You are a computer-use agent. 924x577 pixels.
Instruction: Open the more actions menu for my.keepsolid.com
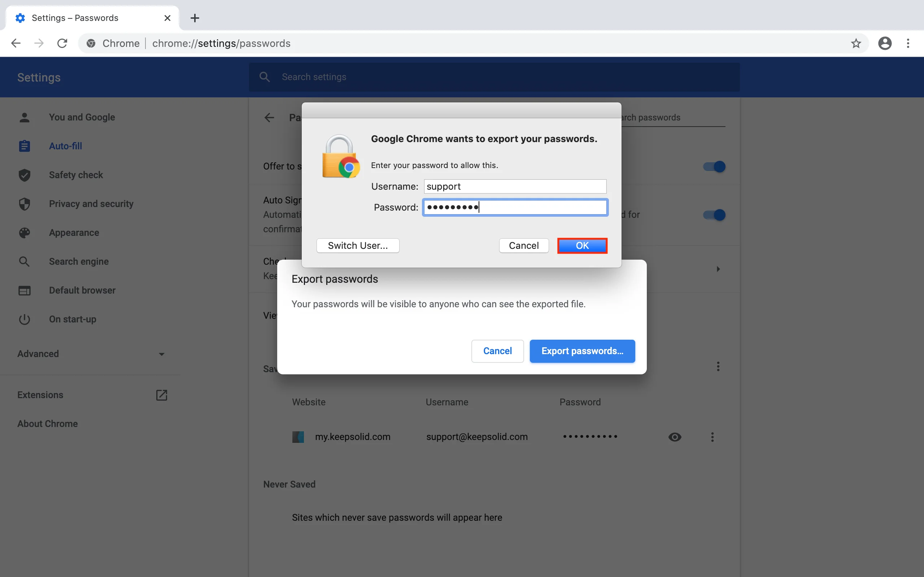point(712,437)
